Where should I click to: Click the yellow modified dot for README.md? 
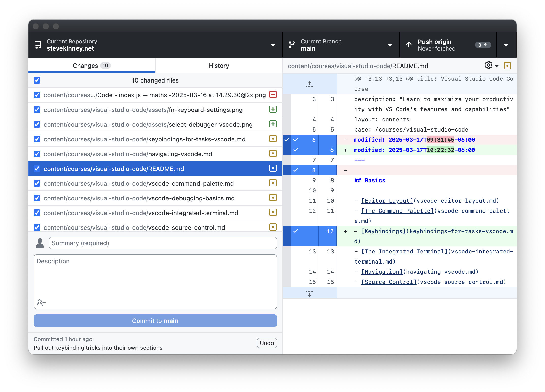tap(273, 168)
